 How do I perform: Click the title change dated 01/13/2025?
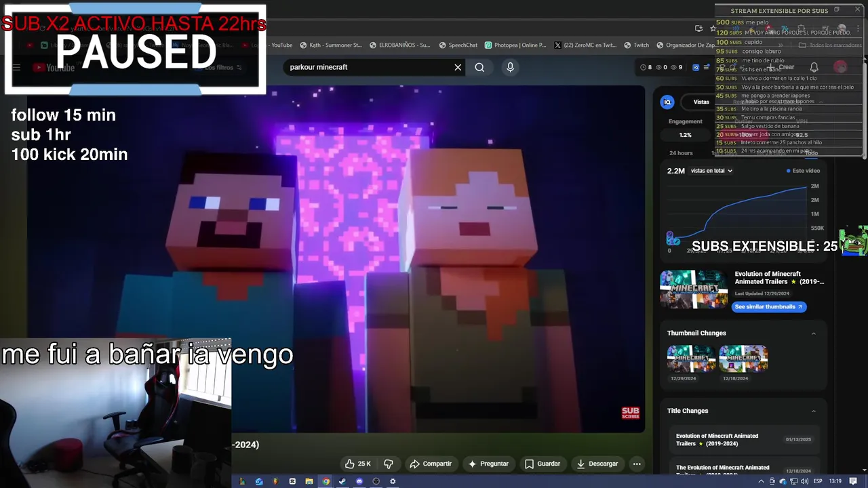(x=744, y=439)
